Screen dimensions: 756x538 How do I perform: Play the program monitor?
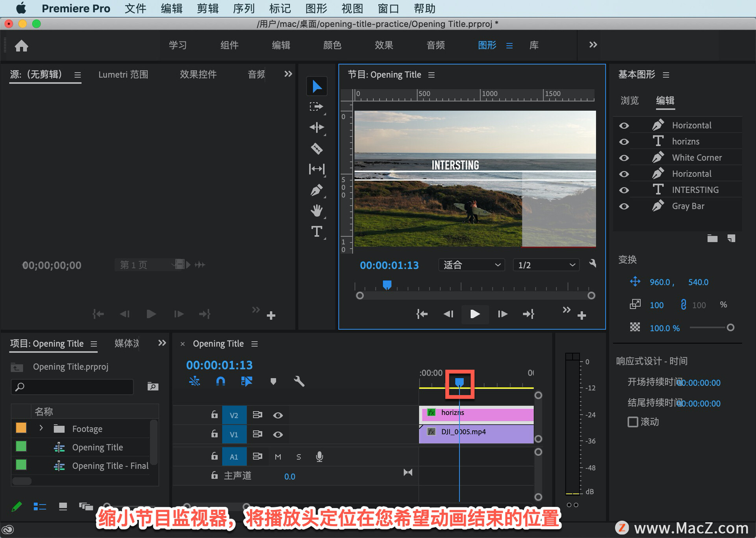click(x=475, y=314)
